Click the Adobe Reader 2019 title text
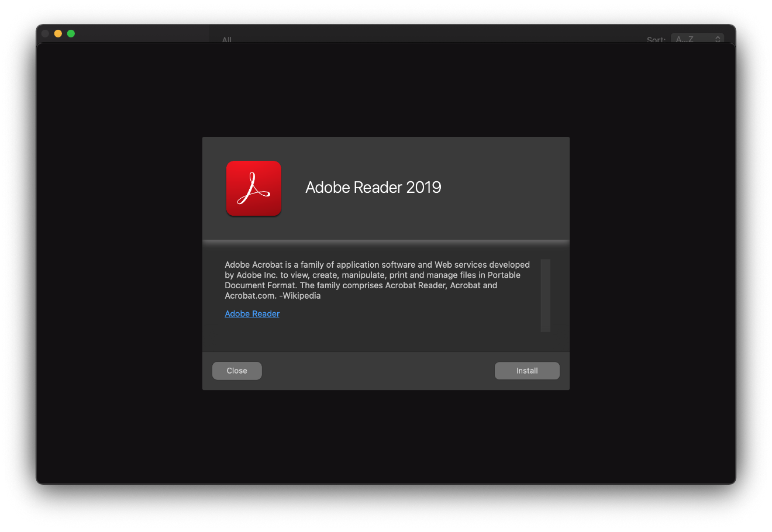772x532 pixels. pos(373,187)
